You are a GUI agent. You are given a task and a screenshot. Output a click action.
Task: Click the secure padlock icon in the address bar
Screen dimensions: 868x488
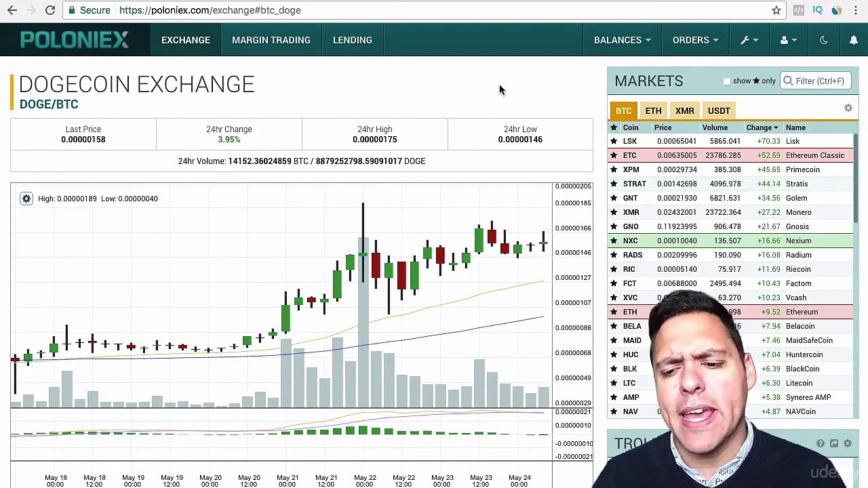click(x=72, y=10)
